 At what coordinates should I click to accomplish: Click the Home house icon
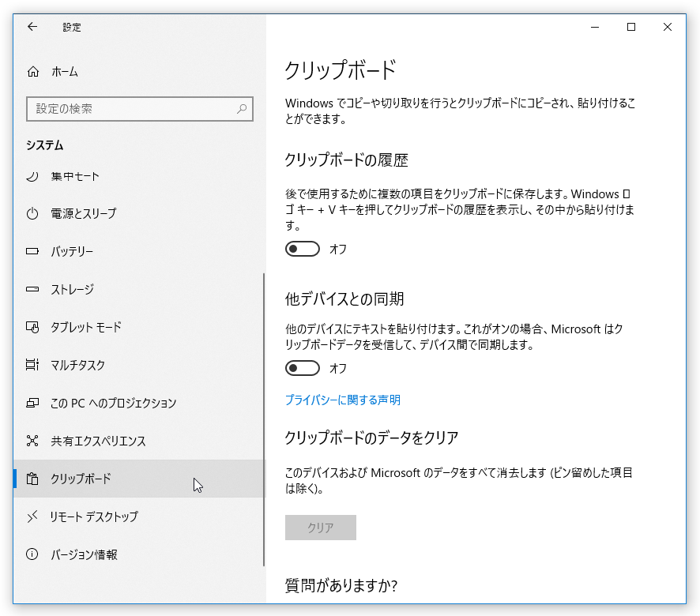tap(33, 71)
